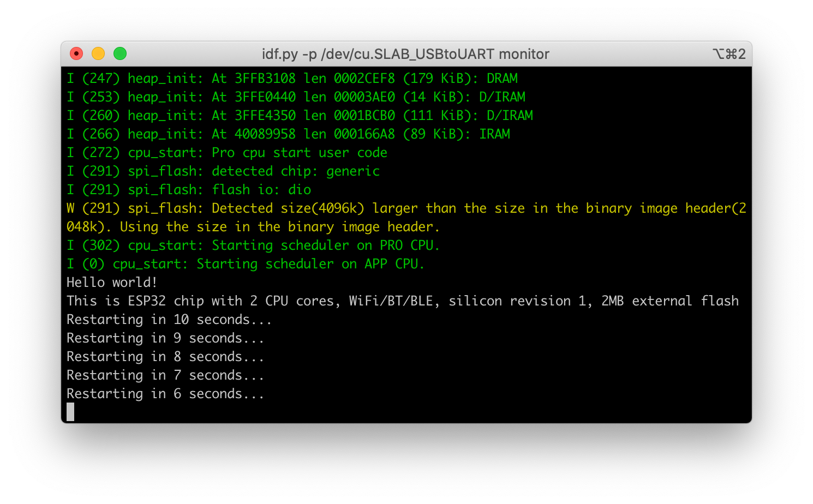This screenshot has width=813, height=504.
Task: Click the ⌥⌘2 window shortcut indicator
Action: point(728,54)
